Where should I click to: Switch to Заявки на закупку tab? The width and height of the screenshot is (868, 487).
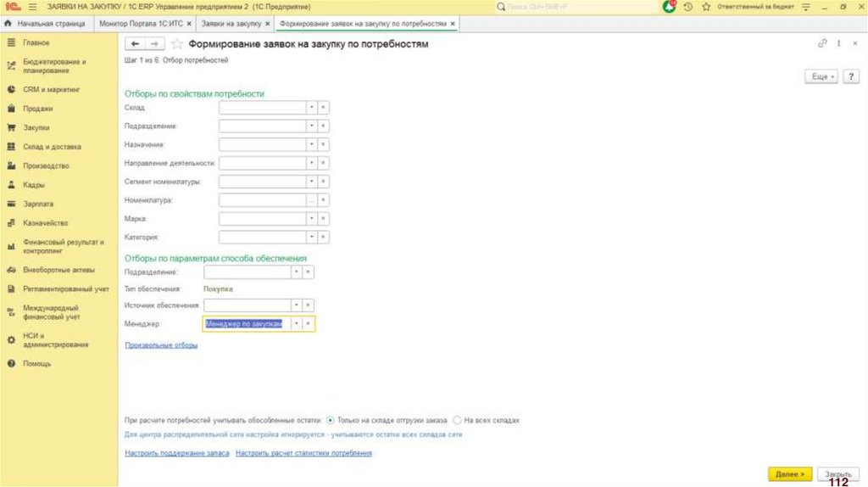[x=231, y=24]
